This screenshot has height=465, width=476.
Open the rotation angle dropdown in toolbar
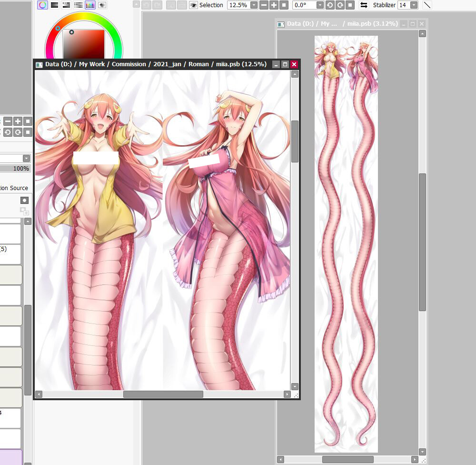coord(320,5)
